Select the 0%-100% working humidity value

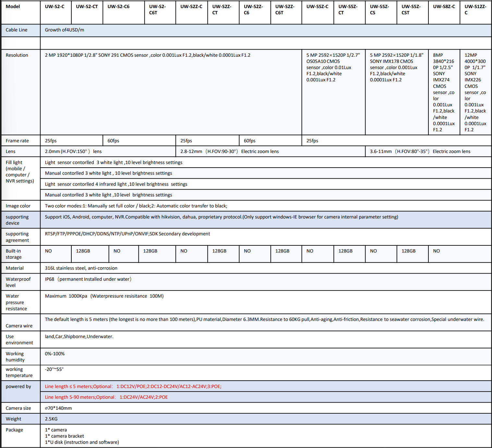pos(55,354)
